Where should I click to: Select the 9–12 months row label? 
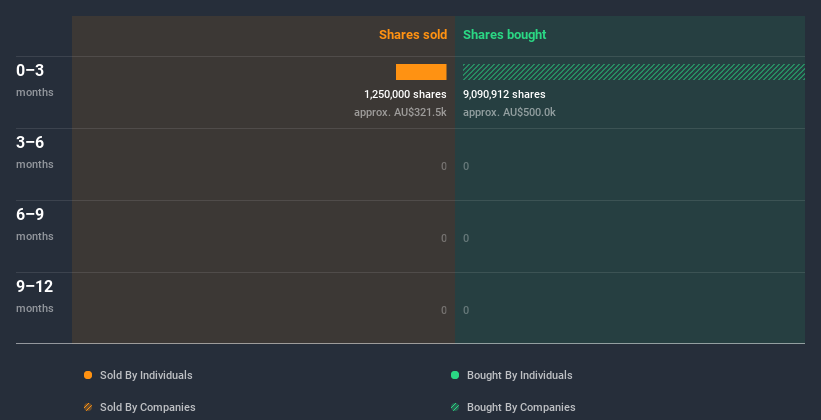click(x=35, y=296)
